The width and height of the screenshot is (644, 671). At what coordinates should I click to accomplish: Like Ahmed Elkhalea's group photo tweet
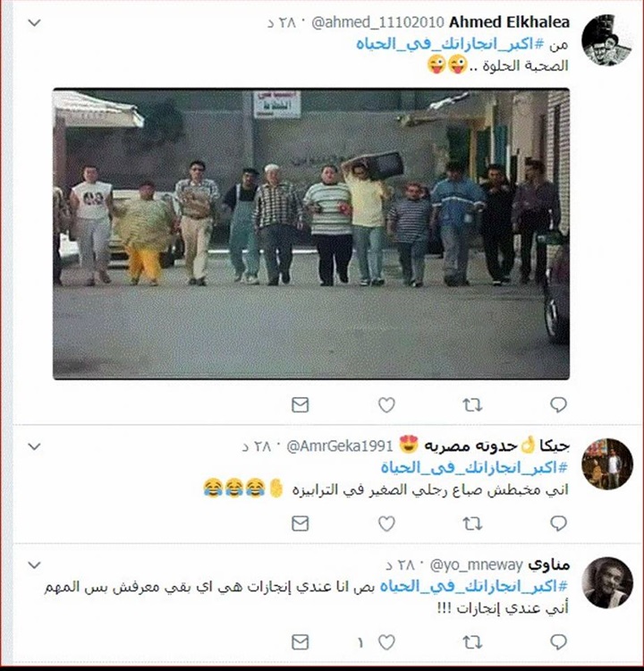click(386, 404)
